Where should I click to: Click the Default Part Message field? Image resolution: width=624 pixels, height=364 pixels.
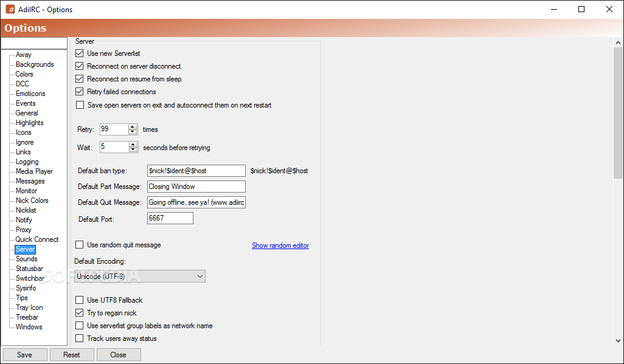tap(196, 187)
